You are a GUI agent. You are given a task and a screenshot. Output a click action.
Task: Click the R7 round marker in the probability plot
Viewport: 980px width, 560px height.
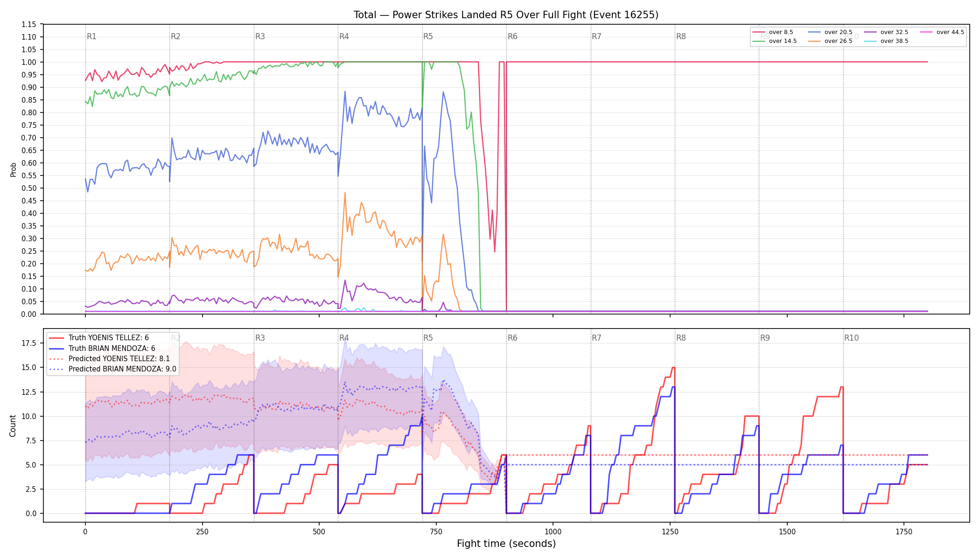click(x=596, y=36)
